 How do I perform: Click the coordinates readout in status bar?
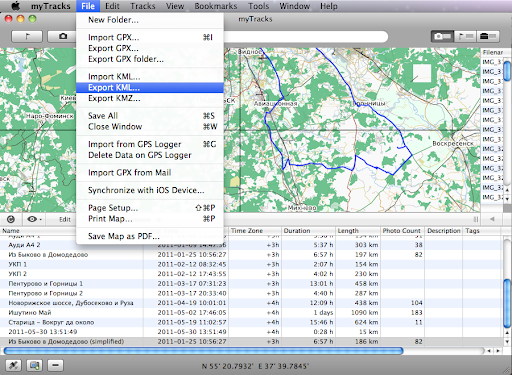click(255, 366)
